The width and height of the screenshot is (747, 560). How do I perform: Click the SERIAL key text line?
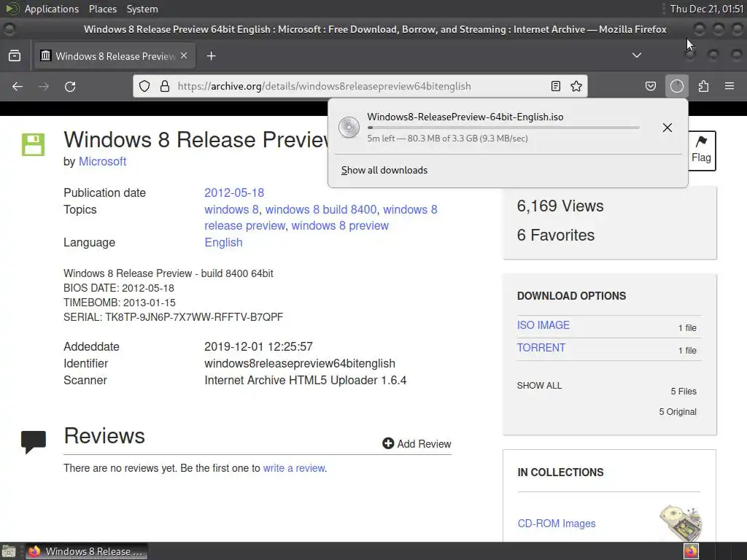coord(174,317)
